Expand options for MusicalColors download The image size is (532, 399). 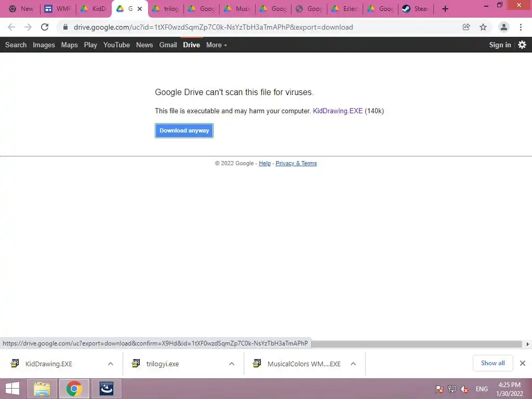coord(353,364)
